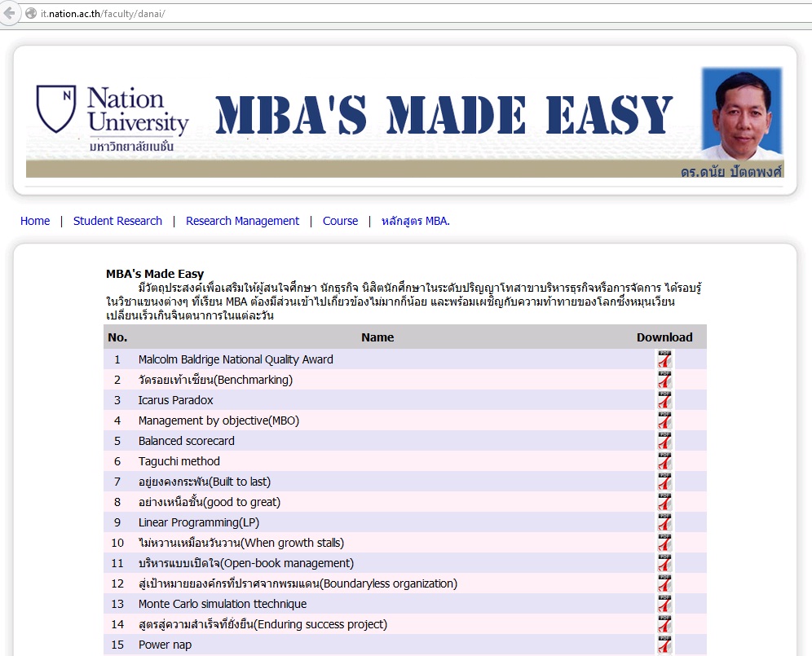This screenshot has width=812, height=656.
Task: Click the "Taguchi method" row name
Action: click(179, 461)
